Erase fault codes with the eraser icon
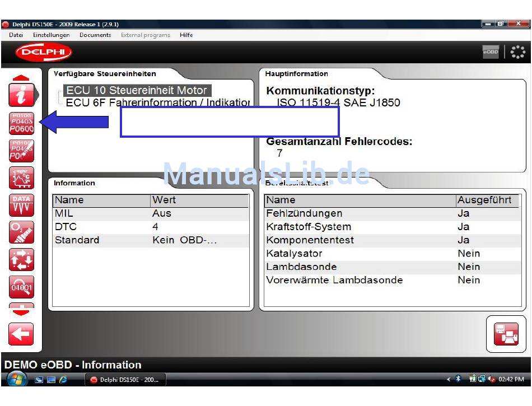The image size is (532, 406). tap(21, 151)
